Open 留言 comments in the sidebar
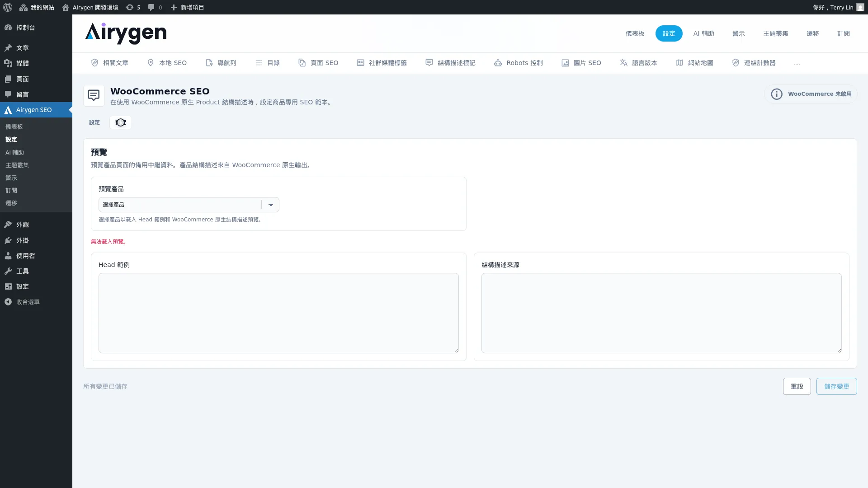Screen dimensions: 868x488 (36, 94)
